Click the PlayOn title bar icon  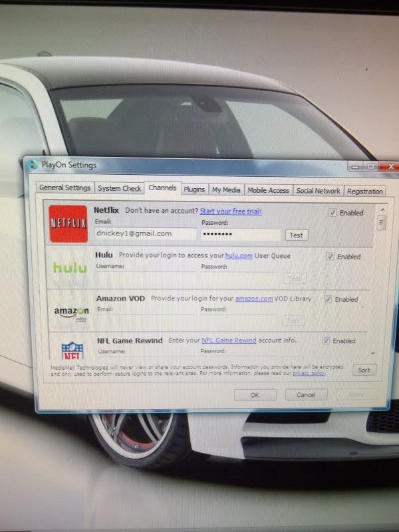[33, 164]
